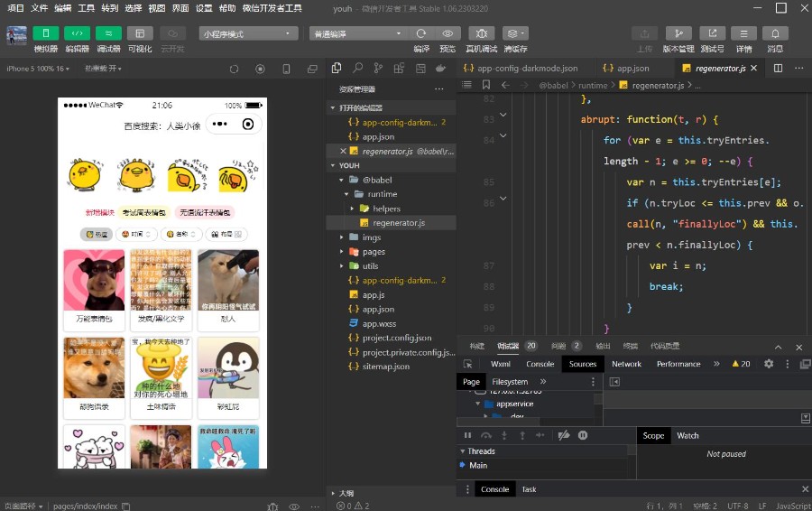Toggle the Debugger panel button
This screenshot has width=812, height=511.
(109, 33)
